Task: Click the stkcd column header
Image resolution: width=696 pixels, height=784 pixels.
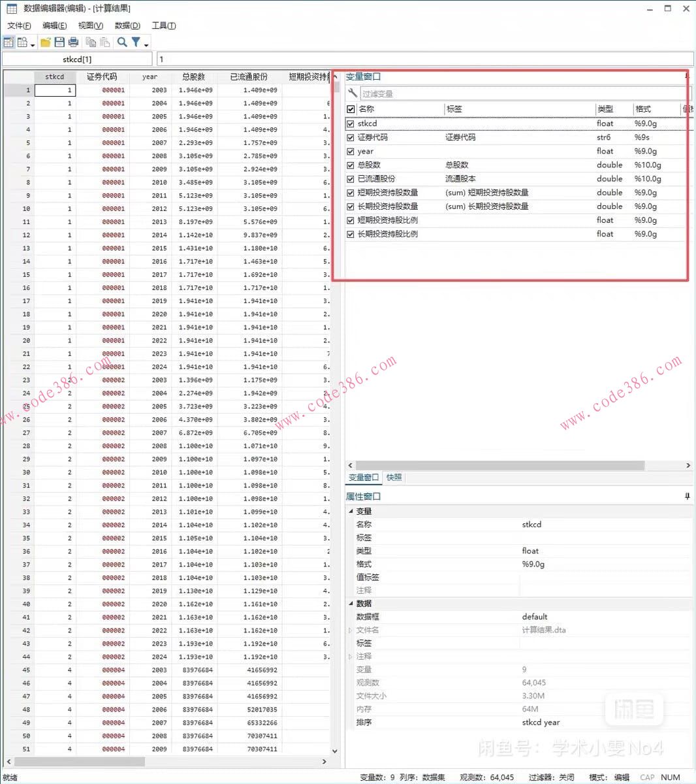Action: click(55, 76)
